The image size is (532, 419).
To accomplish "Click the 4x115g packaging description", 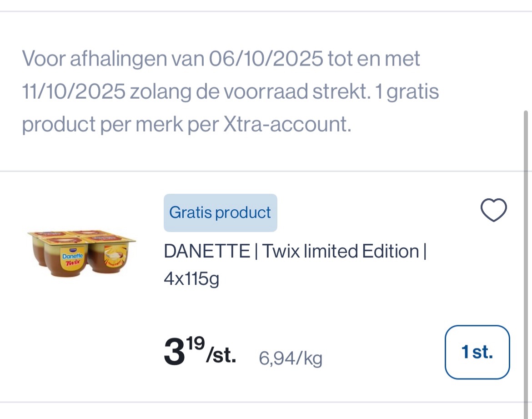I will pos(191,279).
